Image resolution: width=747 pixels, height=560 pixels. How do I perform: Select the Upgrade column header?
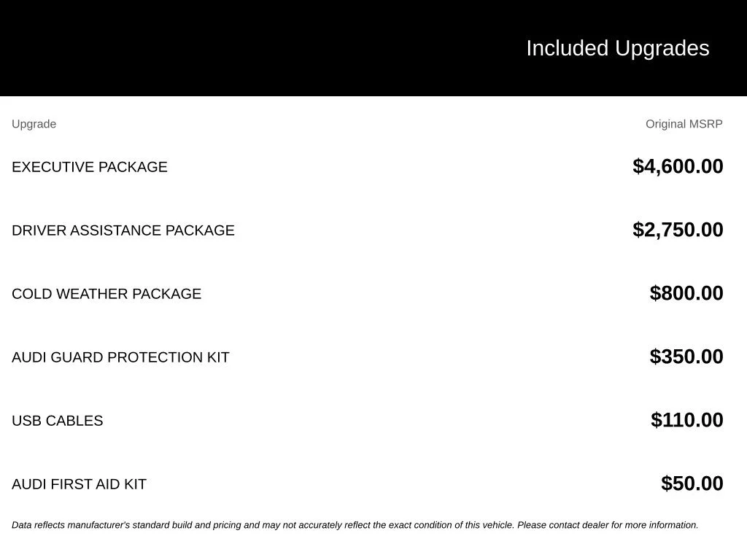34,124
